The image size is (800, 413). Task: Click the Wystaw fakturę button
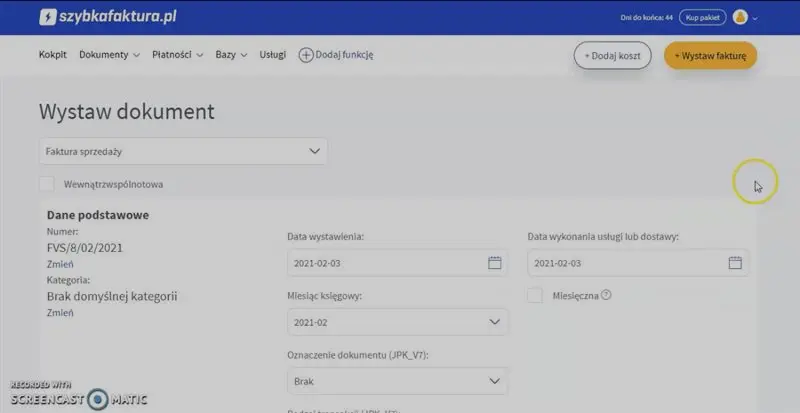pyautogui.click(x=710, y=55)
